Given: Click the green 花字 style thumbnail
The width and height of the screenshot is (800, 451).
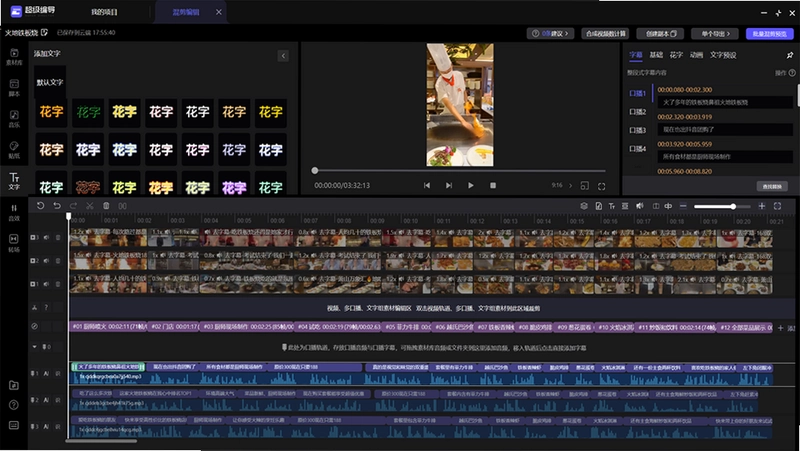Looking at the screenshot, I should [88, 112].
